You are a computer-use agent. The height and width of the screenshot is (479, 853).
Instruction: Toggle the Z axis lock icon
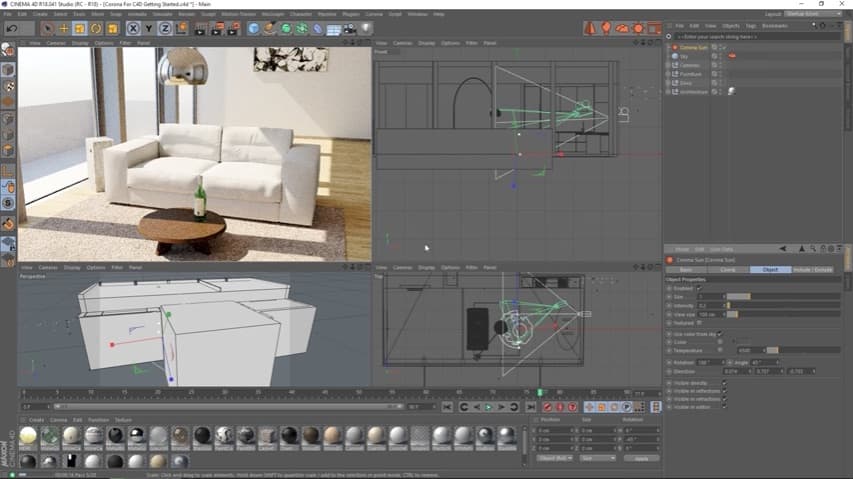[x=165, y=28]
